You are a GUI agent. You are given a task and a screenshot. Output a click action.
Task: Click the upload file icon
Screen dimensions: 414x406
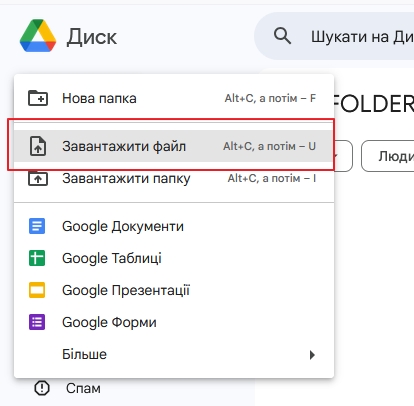pyautogui.click(x=38, y=146)
